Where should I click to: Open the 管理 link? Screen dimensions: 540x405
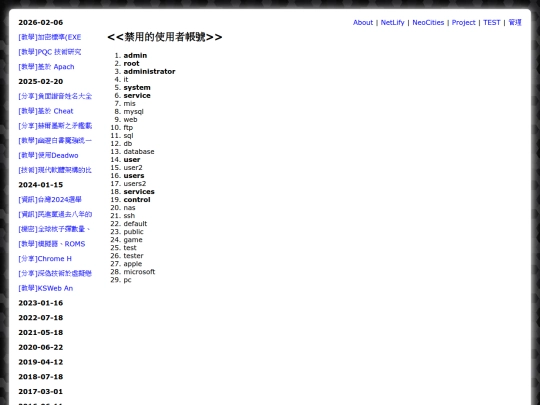pyautogui.click(x=515, y=22)
